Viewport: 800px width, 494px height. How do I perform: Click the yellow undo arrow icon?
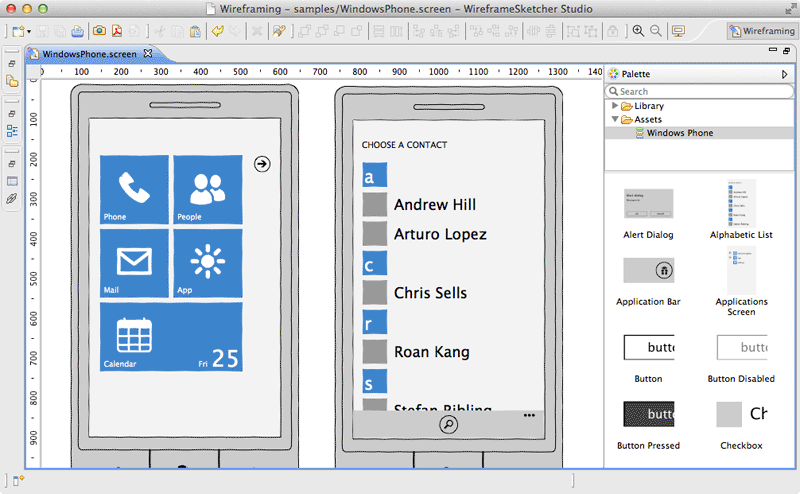click(218, 31)
